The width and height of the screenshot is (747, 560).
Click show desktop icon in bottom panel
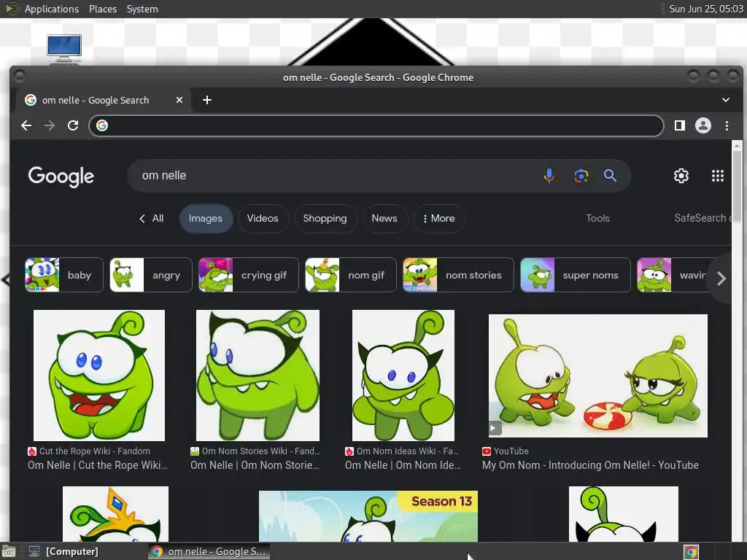8,552
